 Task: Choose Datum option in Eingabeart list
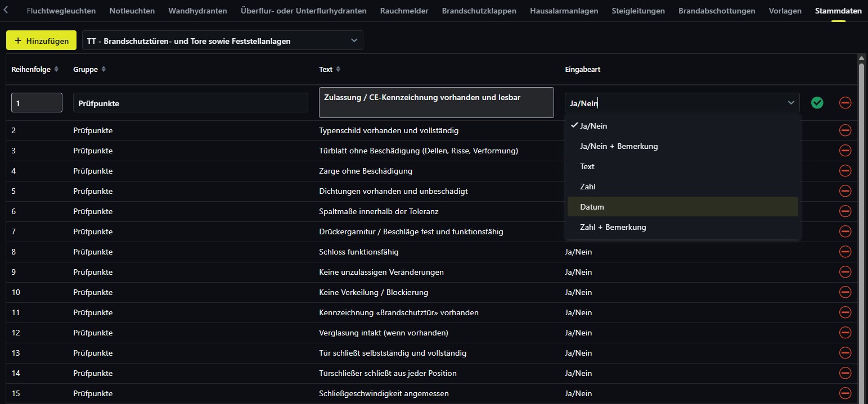tap(683, 207)
